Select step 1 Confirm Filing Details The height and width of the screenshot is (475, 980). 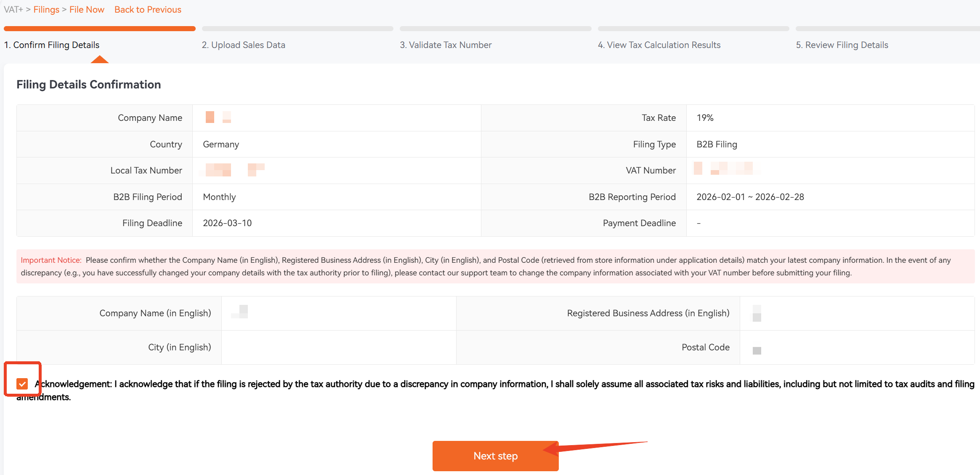coord(52,45)
